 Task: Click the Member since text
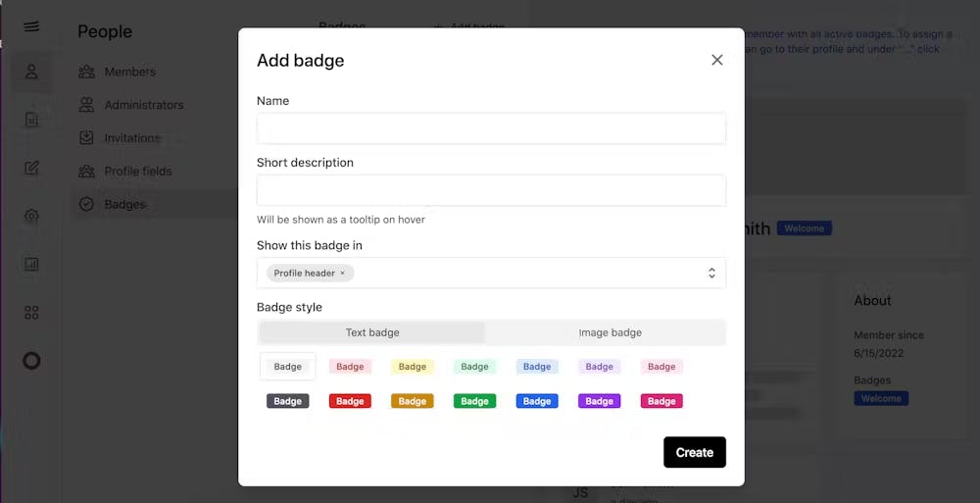pos(889,335)
